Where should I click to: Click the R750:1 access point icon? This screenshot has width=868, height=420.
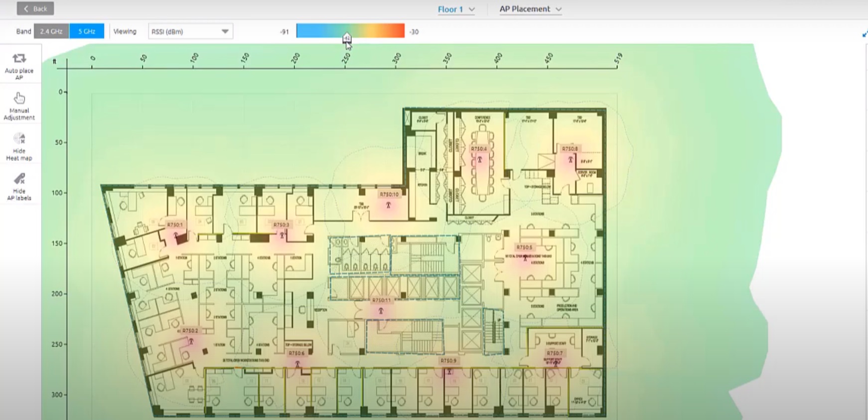point(175,235)
